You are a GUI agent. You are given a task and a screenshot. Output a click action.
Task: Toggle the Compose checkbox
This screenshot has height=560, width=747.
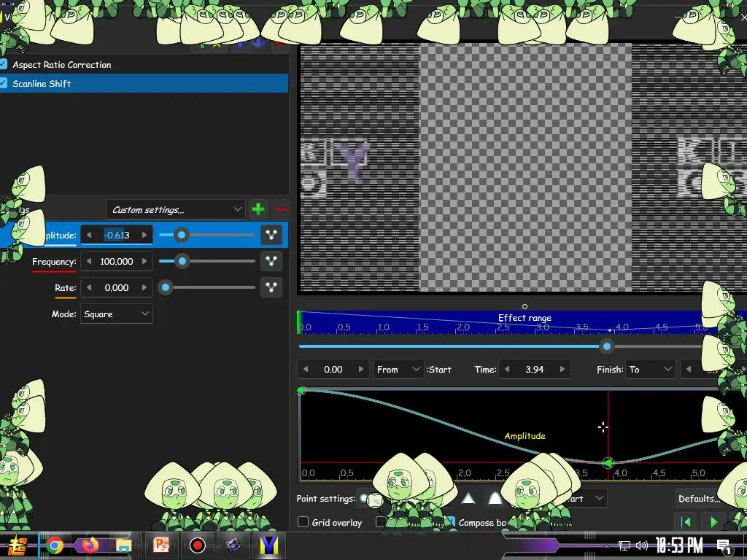point(450,522)
